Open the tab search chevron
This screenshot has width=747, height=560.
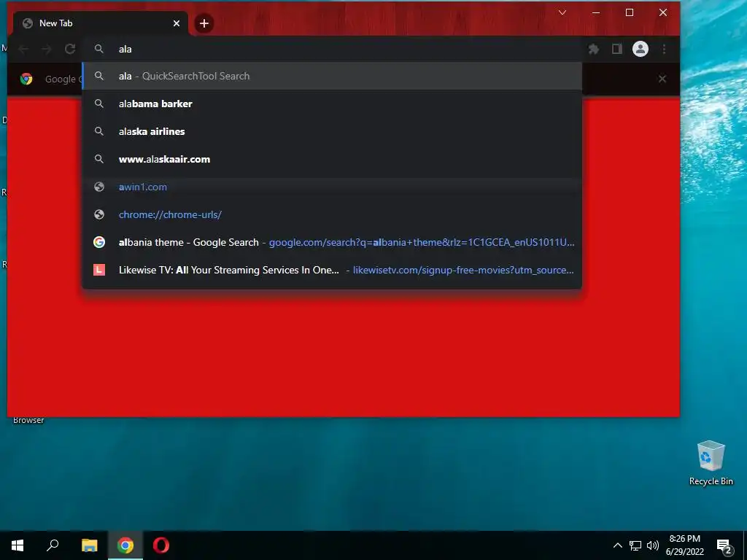pyautogui.click(x=562, y=12)
